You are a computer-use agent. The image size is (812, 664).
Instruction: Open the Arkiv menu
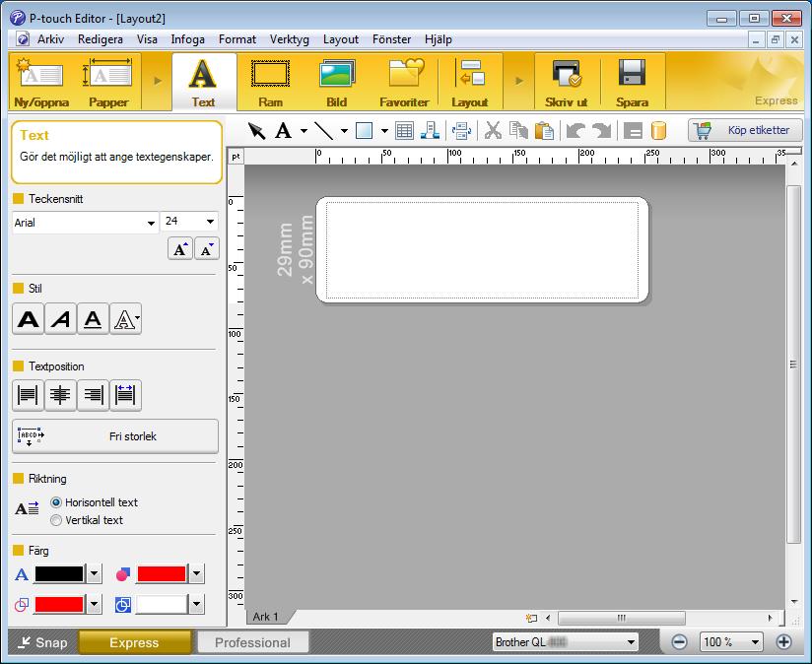pyautogui.click(x=50, y=39)
